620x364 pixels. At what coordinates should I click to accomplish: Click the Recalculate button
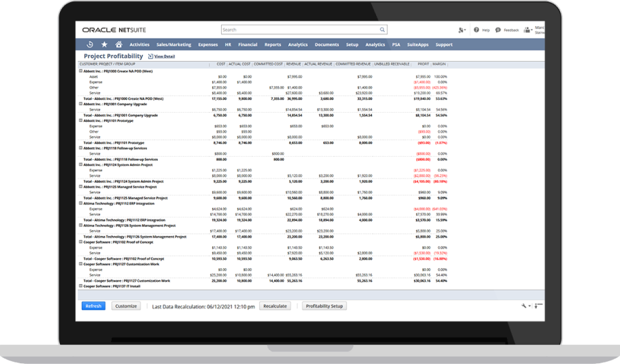[x=275, y=306]
